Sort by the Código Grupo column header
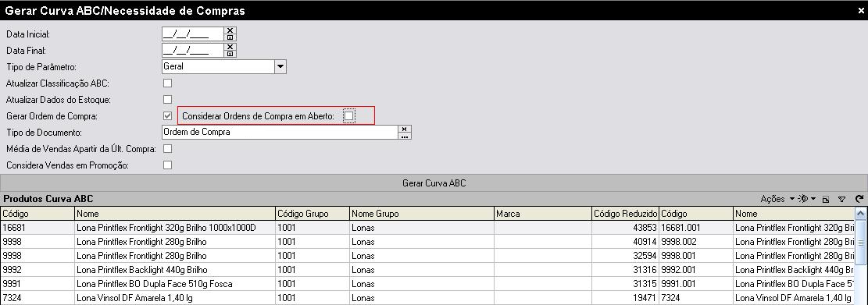868x305 pixels. (x=313, y=214)
